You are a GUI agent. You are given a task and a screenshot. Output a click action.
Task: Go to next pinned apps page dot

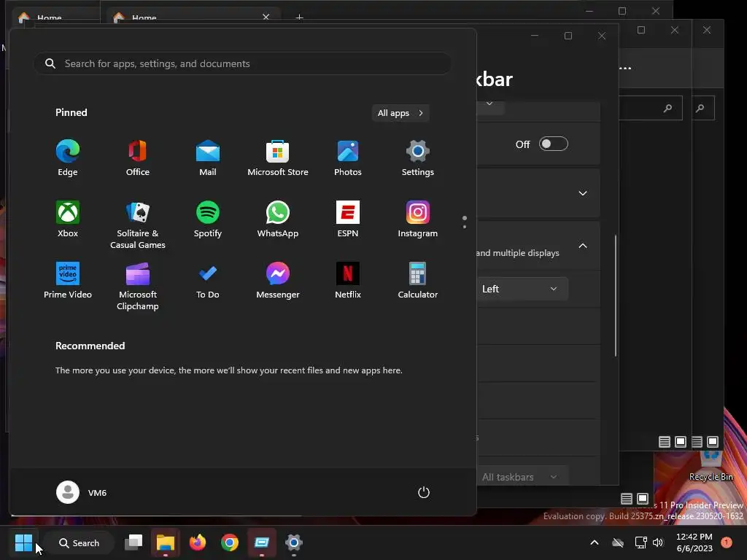click(465, 227)
